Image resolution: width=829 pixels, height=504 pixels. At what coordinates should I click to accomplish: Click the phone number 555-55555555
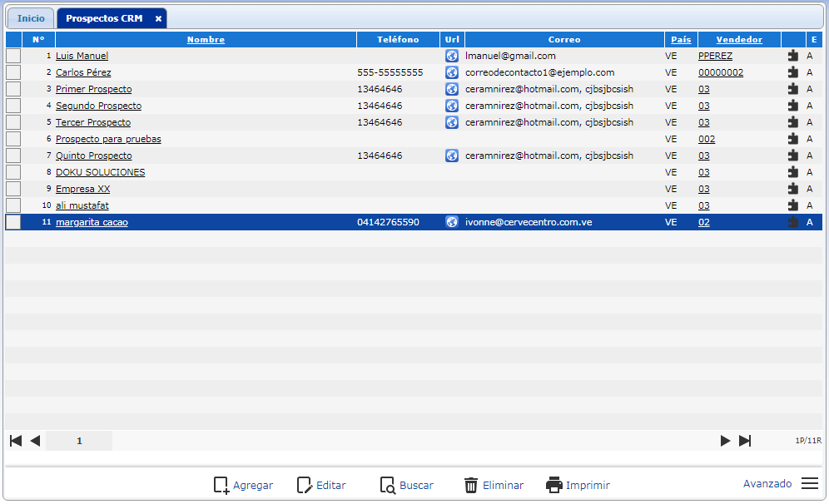[390, 72]
